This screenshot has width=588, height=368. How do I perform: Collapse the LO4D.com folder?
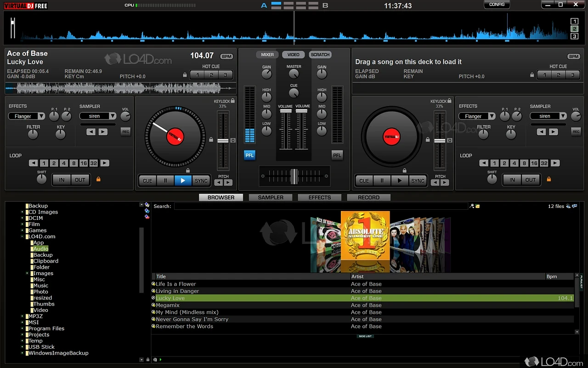click(x=22, y=236)
